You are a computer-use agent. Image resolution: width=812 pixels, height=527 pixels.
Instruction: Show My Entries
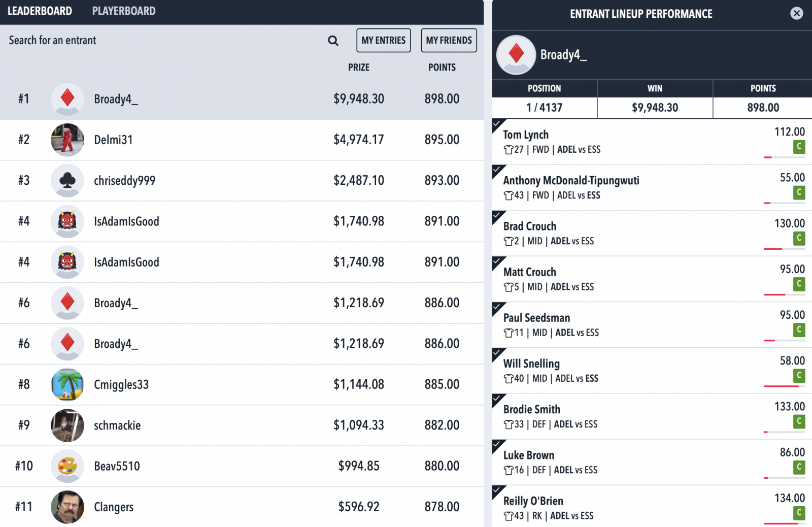coord(384,40)
